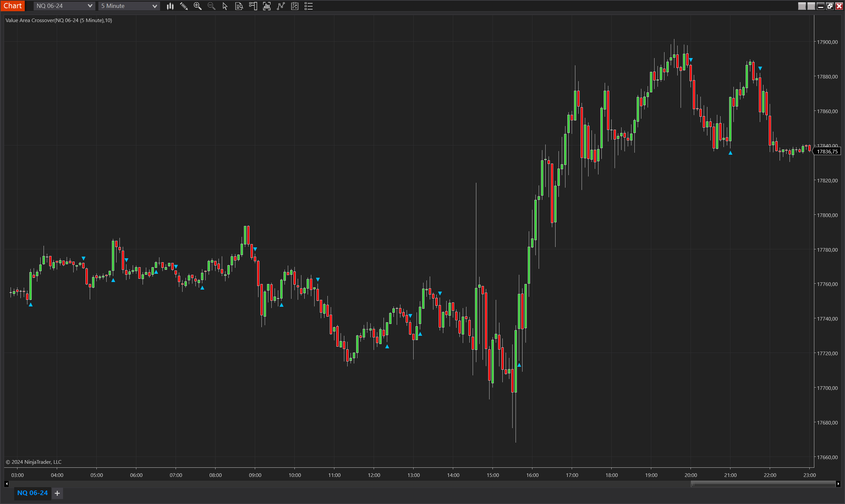
Task: Click the gray link button beside minimize
Action: 811,6
